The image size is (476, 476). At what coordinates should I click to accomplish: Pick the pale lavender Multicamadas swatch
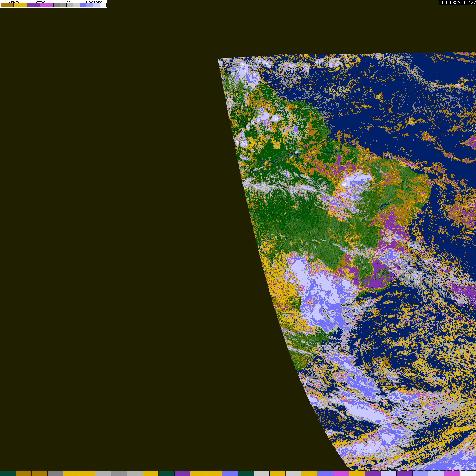point(96,6)
